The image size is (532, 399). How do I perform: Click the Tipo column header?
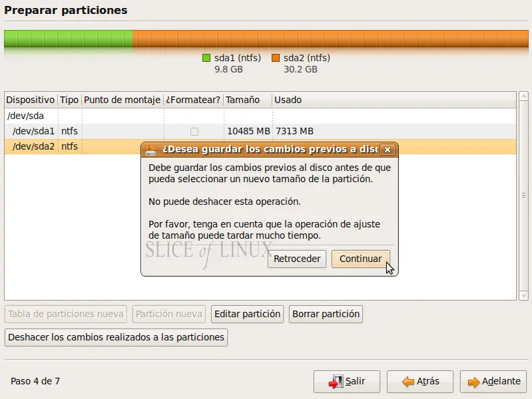(69, 100)
